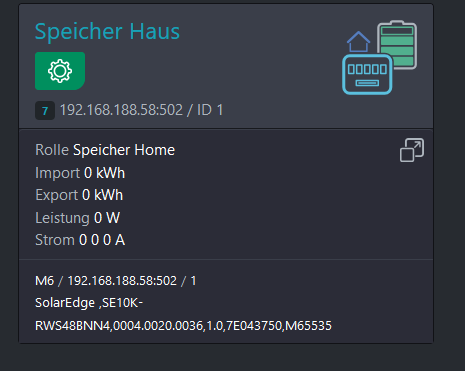Image resolution: width=465 pixels, height=371 pixels.
Task: Click the 192.168.188.58:502 / ID 1 address
Action: [141, 110]
